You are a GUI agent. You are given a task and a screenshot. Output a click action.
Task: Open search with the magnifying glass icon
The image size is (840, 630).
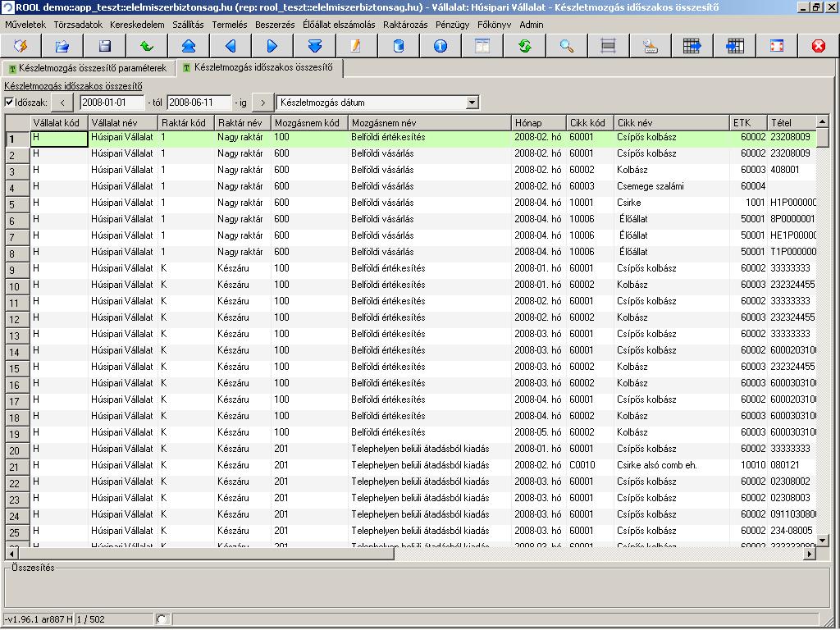(x=567, y=46)
